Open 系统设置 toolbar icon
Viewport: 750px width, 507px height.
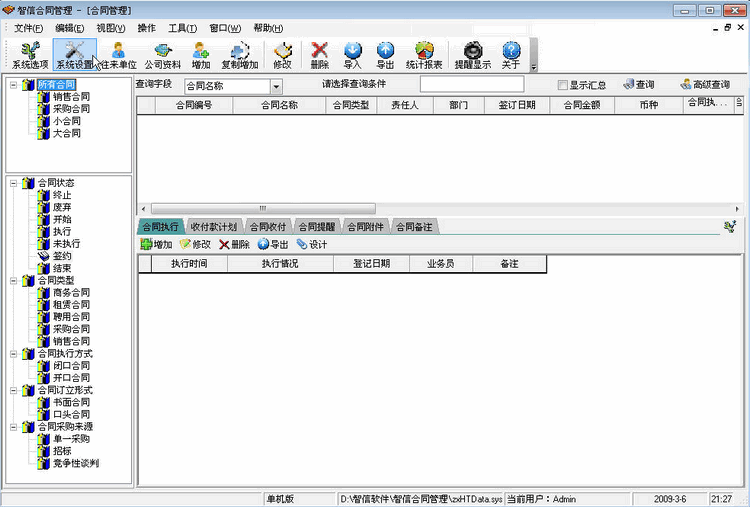[x=75, y=55]
